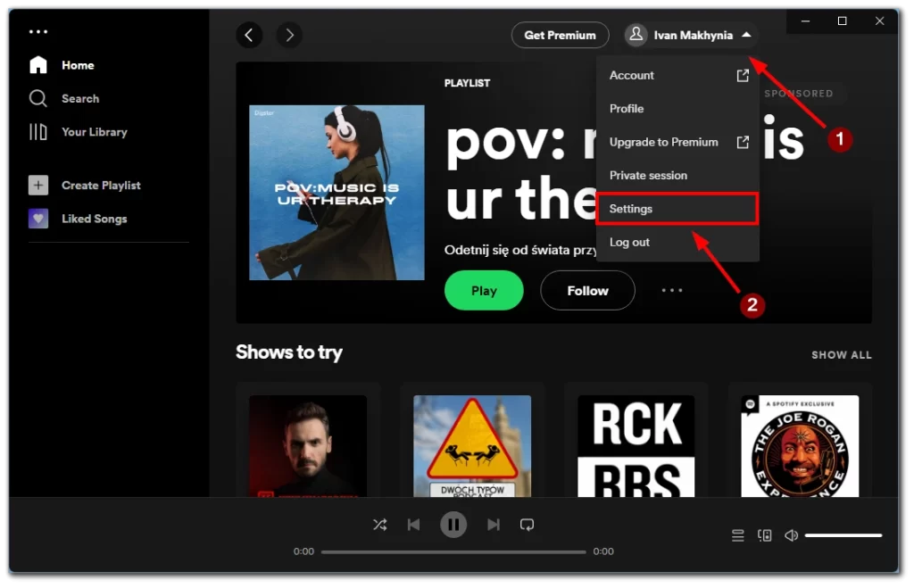Skip to previous track
The height and width of the screenshot is (588, 914).
(414, 525)
